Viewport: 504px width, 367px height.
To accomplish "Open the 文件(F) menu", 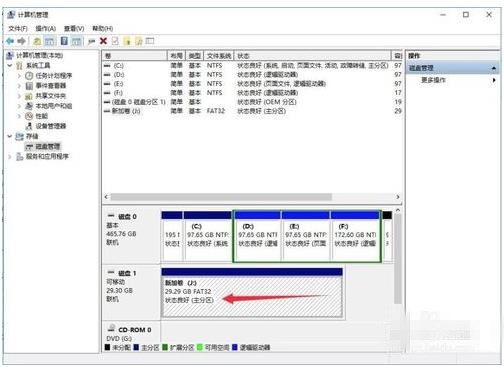I will point(18,29).
